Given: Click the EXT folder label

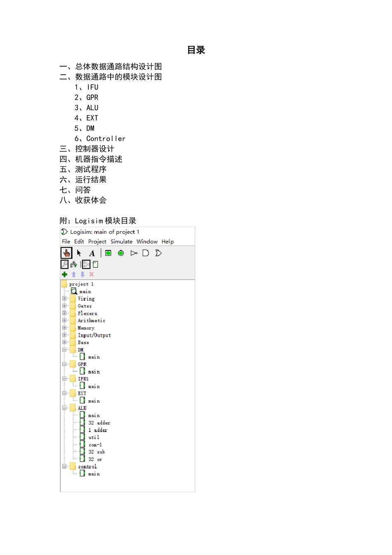Looking at the screenshot, I should [82, 394].
